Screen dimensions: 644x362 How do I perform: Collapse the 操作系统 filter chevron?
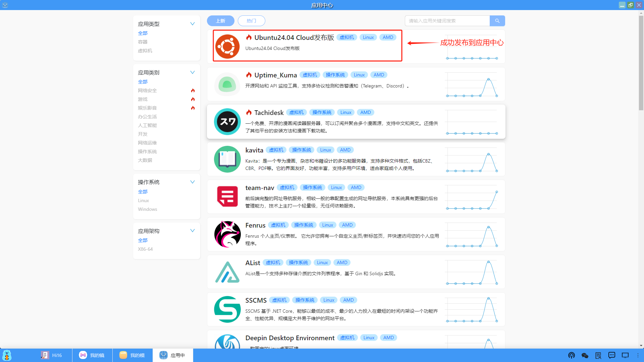click(x=193, y=182)
